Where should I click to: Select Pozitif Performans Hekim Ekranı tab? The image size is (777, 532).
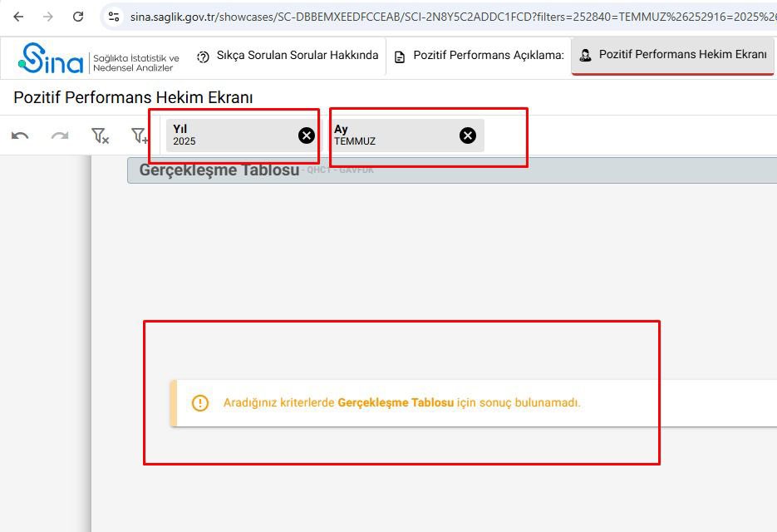672,56
